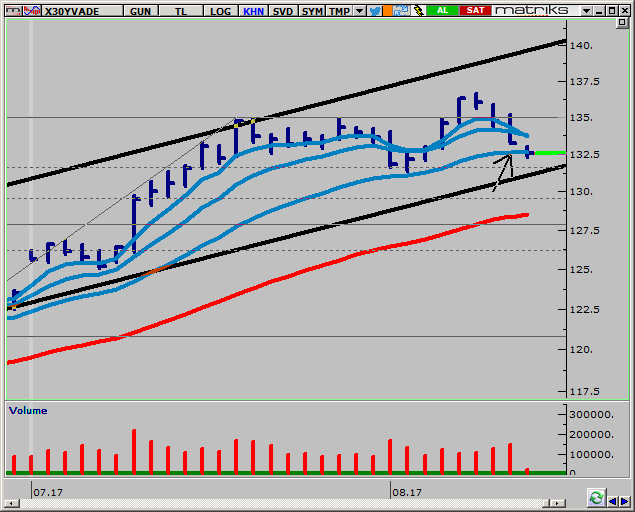Click the scrollbar left arrow

(11, 503)
